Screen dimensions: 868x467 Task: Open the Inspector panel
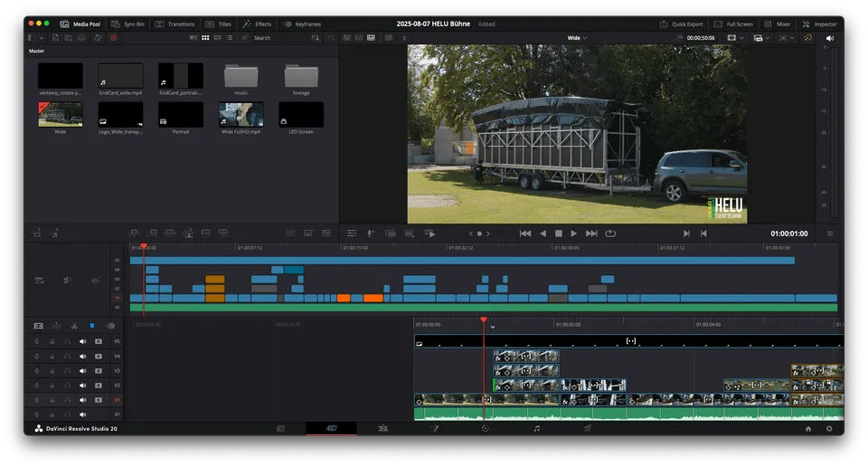[x=820, y=24]
